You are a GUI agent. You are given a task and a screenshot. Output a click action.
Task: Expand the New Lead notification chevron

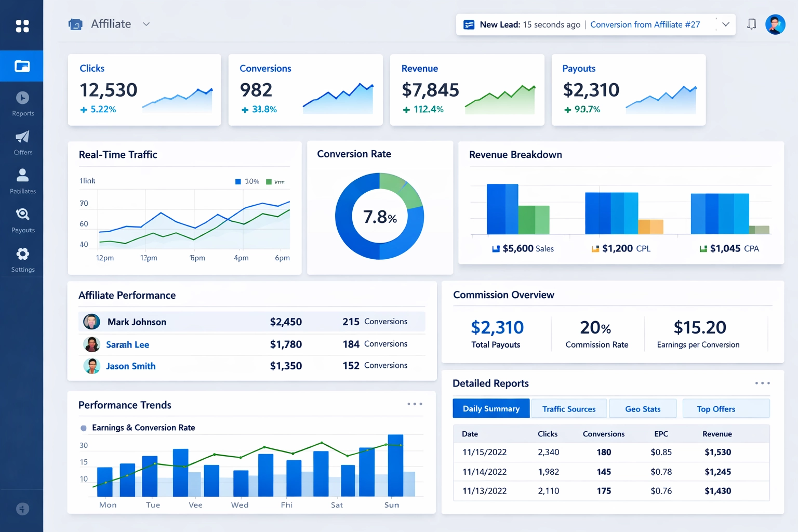(725, 24)
